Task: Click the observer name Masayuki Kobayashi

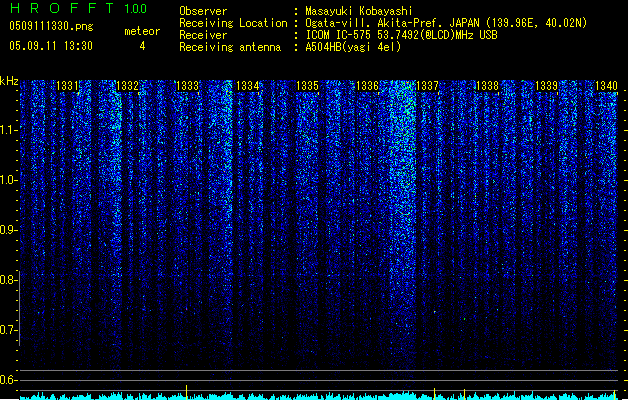Action: (x=359, y=11)
